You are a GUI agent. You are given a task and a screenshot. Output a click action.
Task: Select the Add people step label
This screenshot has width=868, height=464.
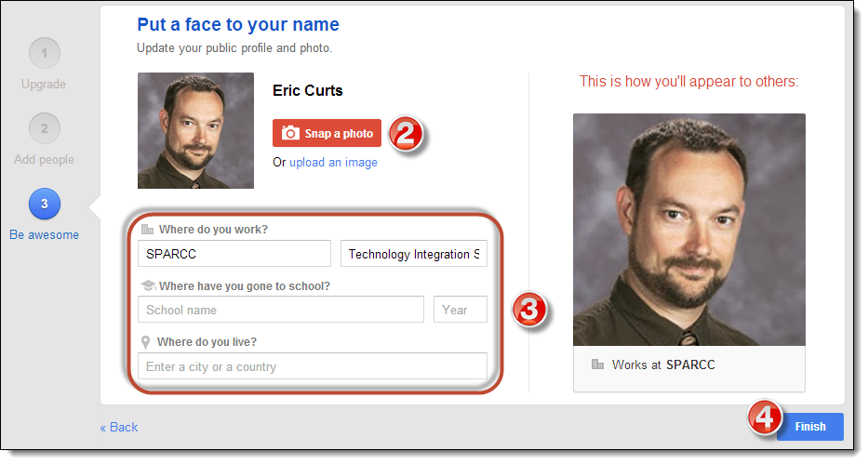click(x=45, y=160)
